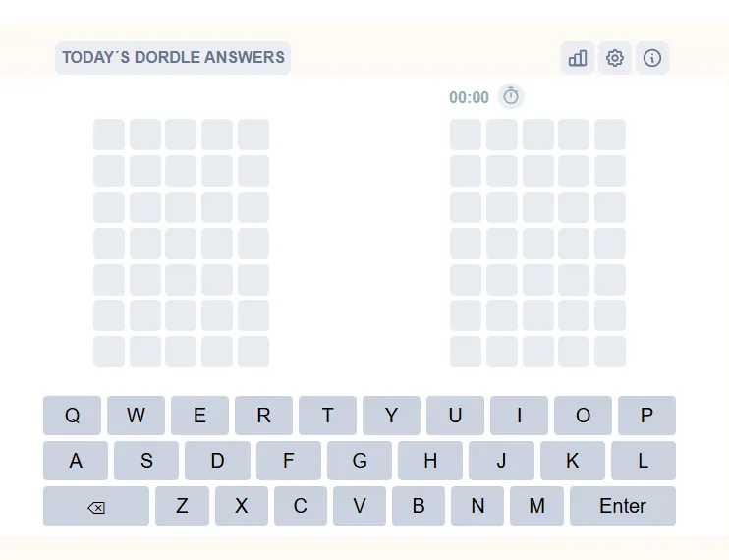This screenshot has width=729, height=560.
Task: Tap the M key
Action: tap(536, 506)
